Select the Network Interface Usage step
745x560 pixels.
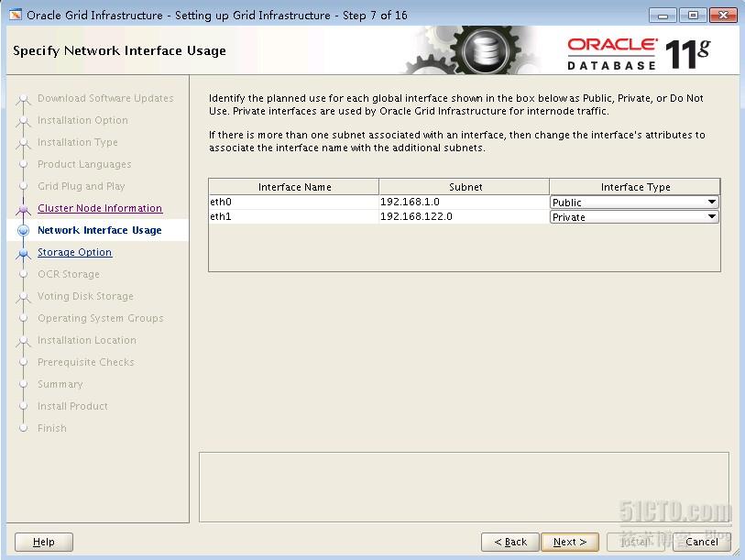(99, 230)
